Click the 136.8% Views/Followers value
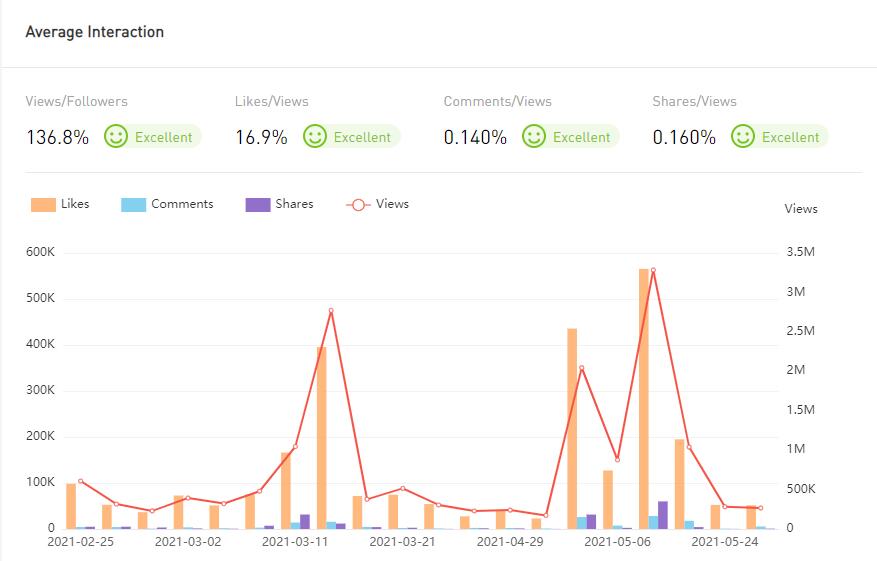Viewport: 877px width, 561px height. coord(57,138)
